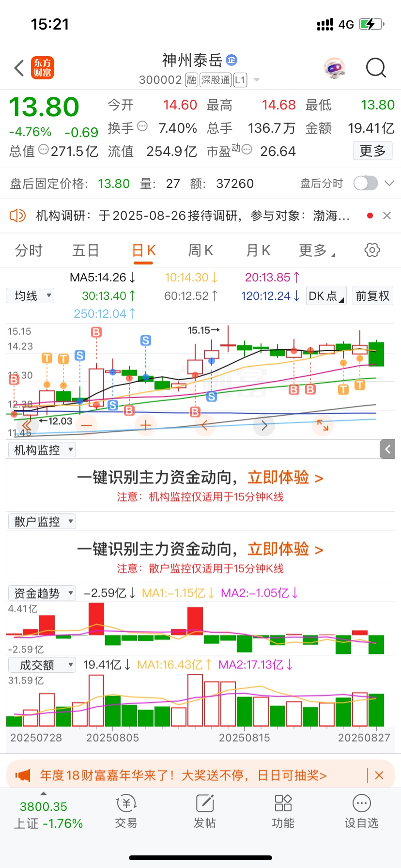The width and height of the screenshot is (401, 868).
Task: Open the 机构监控 indicator dropdown
Action: click(42, 450)
